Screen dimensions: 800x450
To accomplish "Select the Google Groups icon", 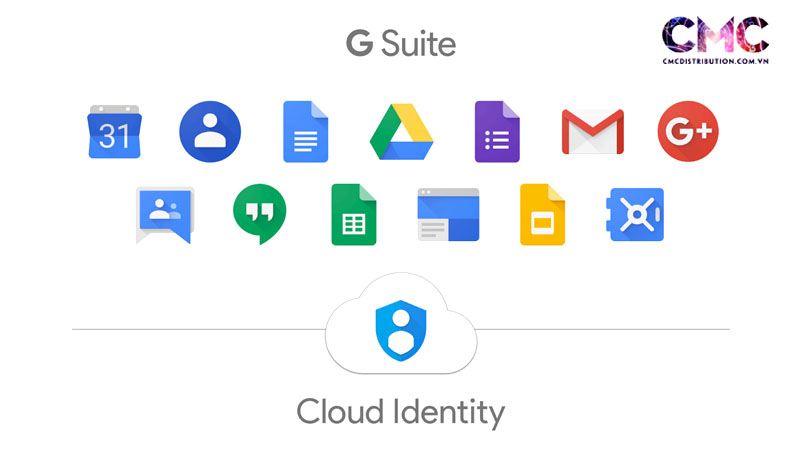I will [165, 215].
